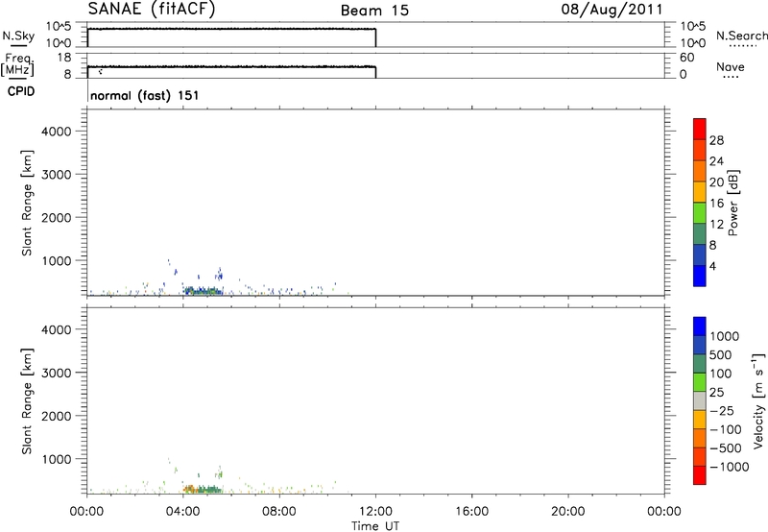
Task: Select the 60 tick label on Nave axis
Action: point(686,58)
